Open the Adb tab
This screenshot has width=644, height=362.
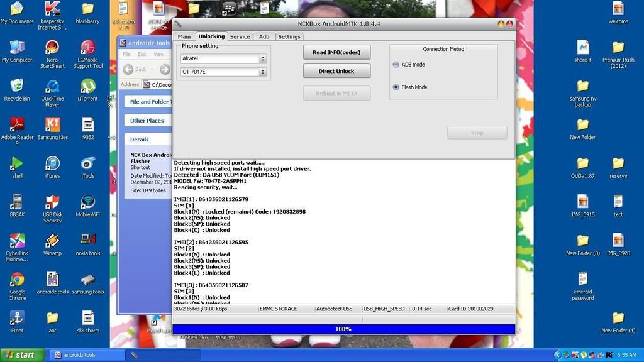point(264,36)
